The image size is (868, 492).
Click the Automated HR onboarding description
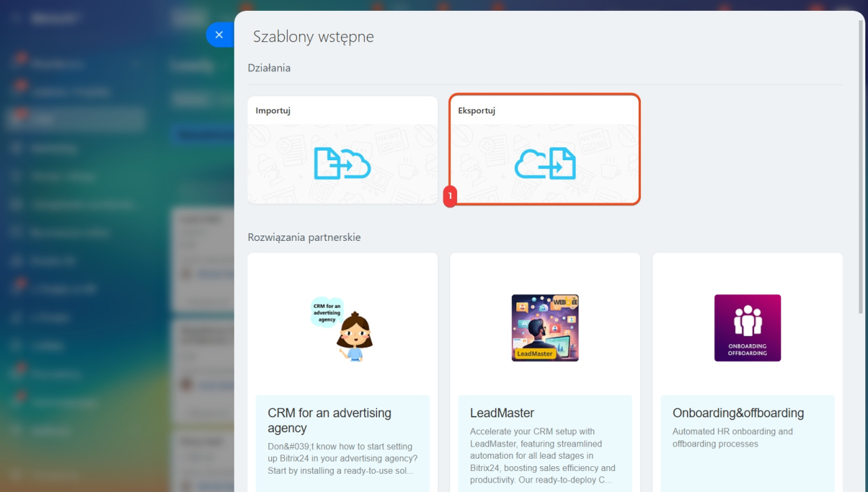732,437
